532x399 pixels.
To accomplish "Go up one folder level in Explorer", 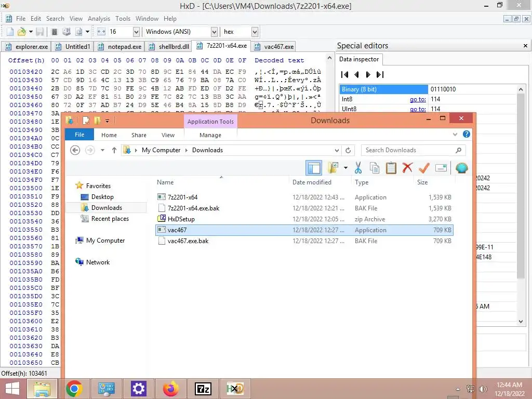I will pos(114,150).
